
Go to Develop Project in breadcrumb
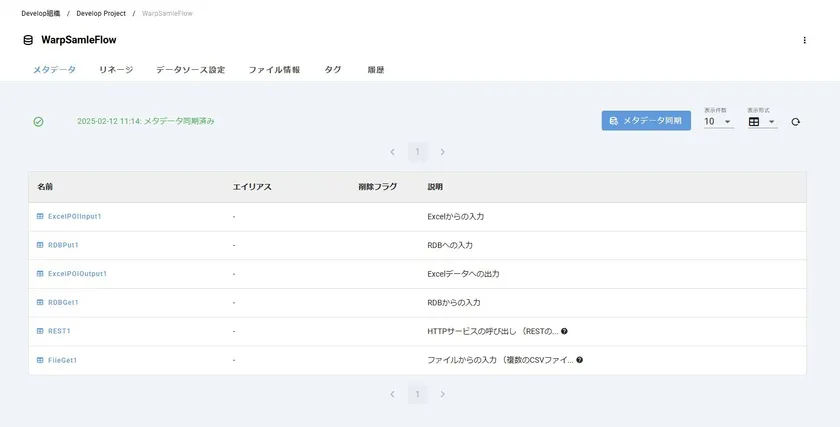[x=101, y=14]
